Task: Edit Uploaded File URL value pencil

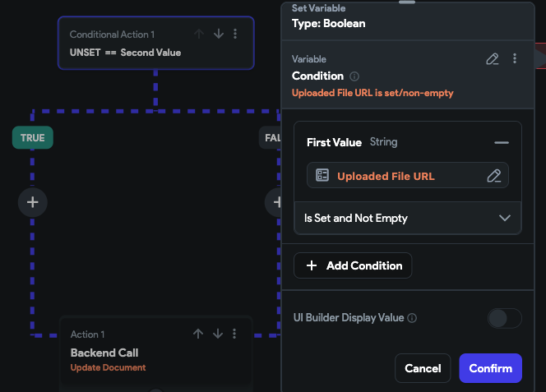Action: click(493, 176)
